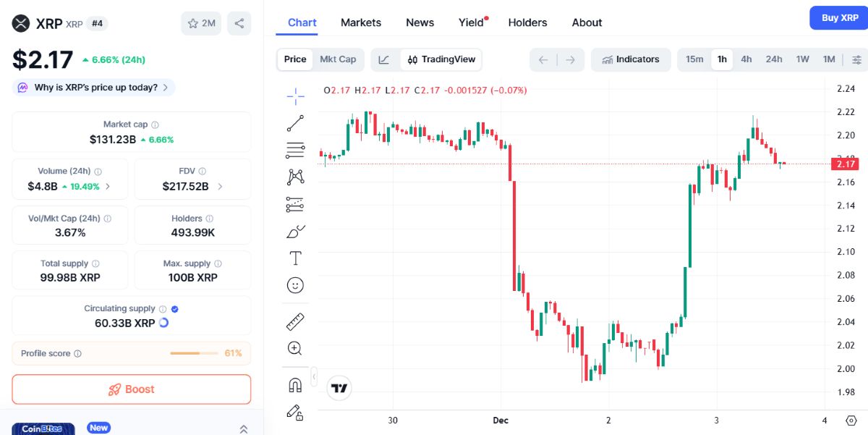Click the Market cap info icon
The height and width of the screenshot is (435, 868).
[x=155, y=125]
